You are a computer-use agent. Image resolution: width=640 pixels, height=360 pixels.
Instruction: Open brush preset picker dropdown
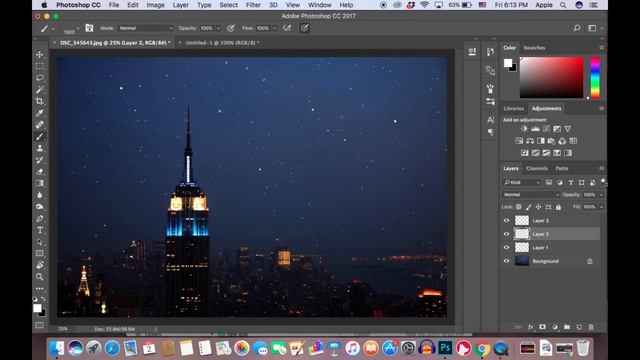(78, 29)
